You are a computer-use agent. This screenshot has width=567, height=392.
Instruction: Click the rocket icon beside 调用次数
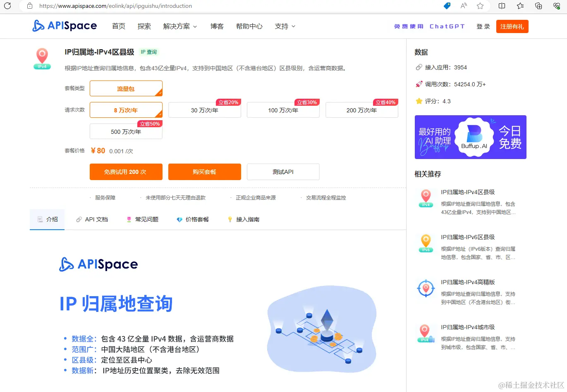point(419,84)
